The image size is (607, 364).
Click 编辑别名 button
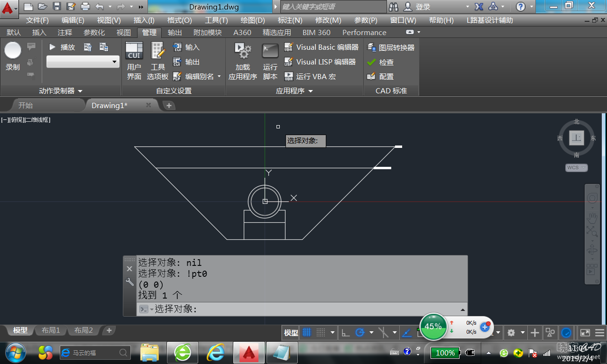point(193,76)
